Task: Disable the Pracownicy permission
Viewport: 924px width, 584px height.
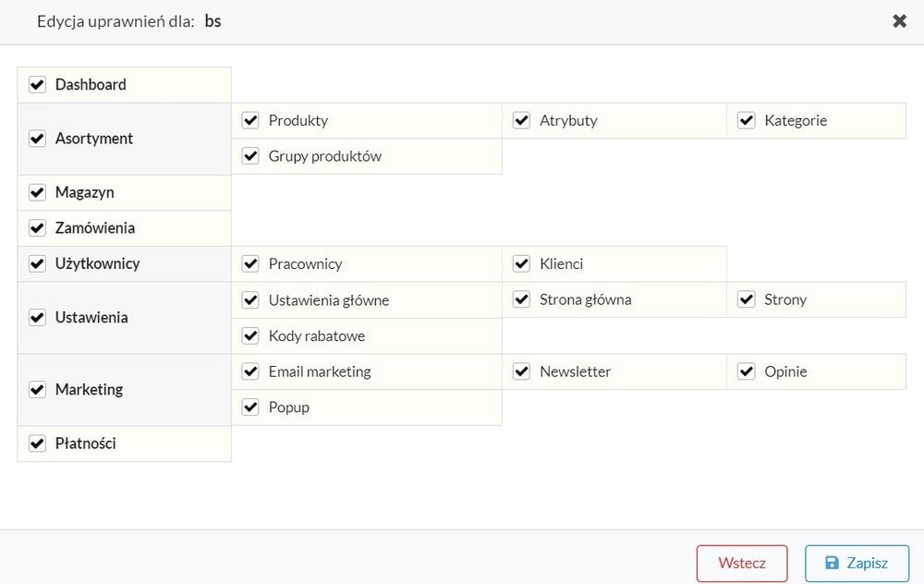Action: (x=250, y=263)
